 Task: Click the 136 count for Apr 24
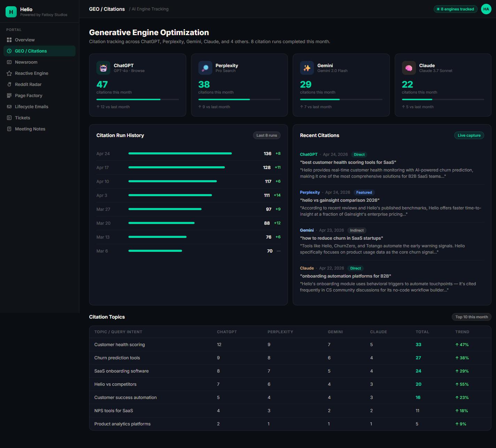(267, 153)
